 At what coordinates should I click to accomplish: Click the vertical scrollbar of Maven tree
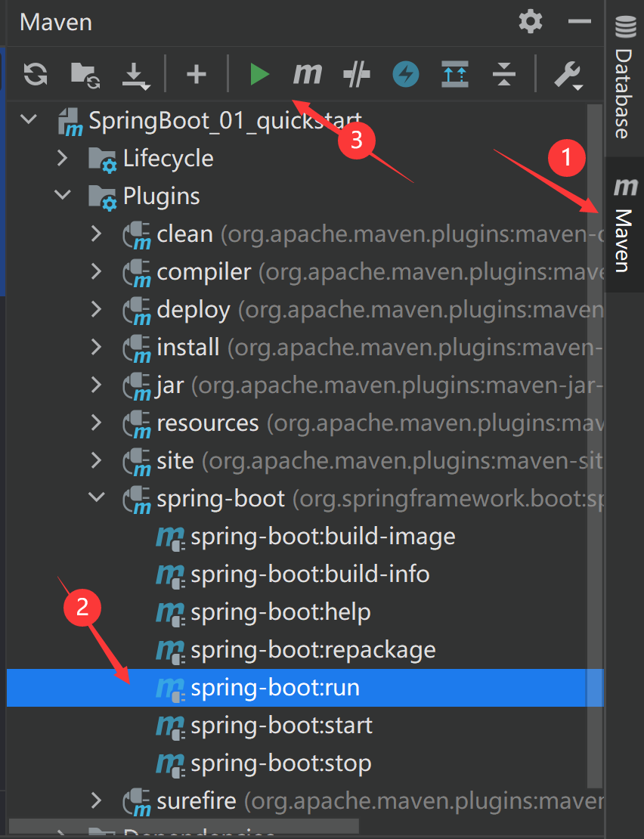tap(595, 445)
